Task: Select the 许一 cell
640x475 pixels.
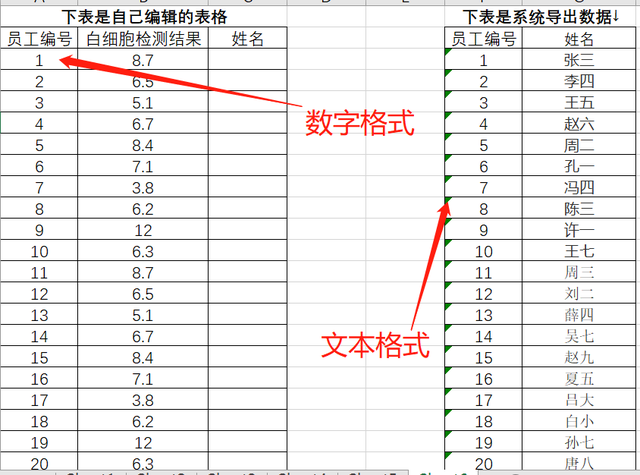Action: tap(579, 230)
